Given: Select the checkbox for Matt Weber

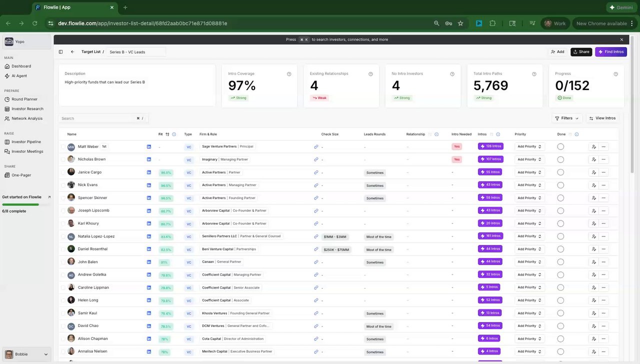Looking at the screenshot, I should tap(63, 146).
